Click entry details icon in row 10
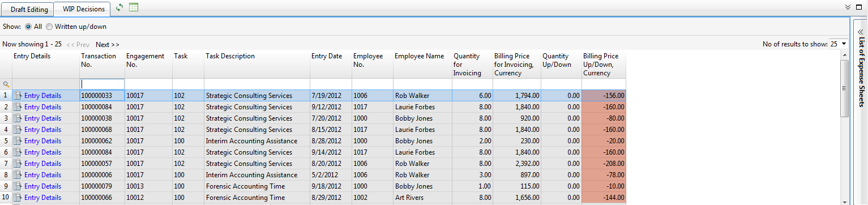 pyautogui.click(x=18, y=198)
